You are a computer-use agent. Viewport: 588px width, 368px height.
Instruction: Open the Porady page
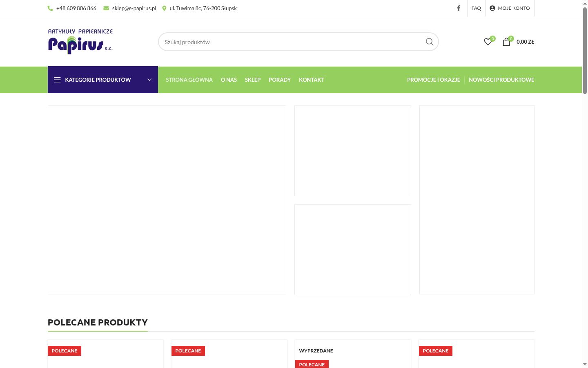(x=280, y=80)
